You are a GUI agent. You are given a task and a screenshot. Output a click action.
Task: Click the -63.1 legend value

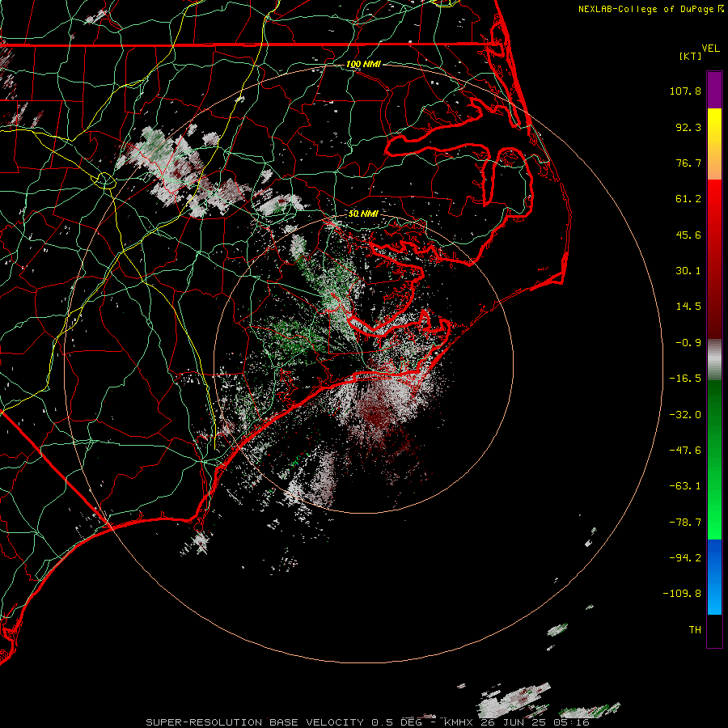[x=685, y=486]
